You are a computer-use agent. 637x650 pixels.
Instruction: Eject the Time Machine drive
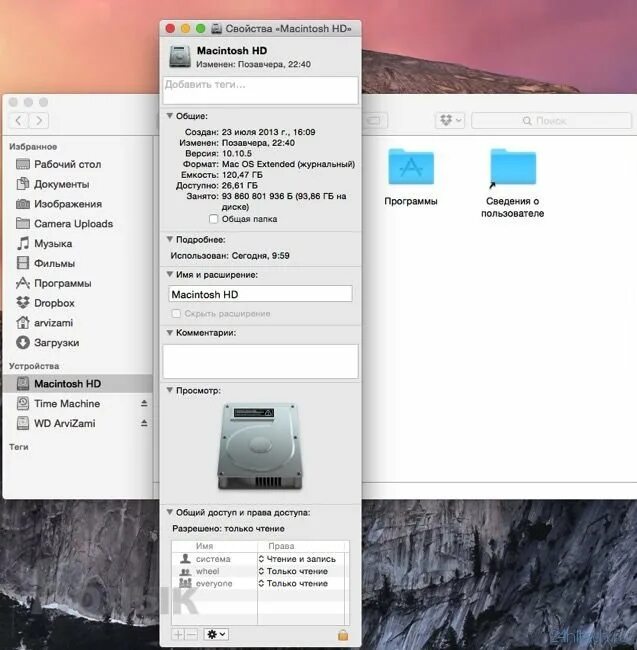click(x=144, y=403)
